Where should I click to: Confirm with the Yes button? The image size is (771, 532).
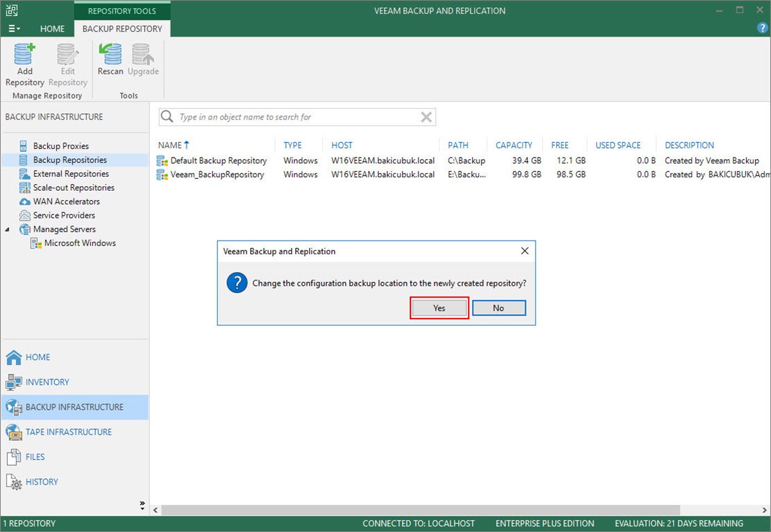tap(439, 308)
